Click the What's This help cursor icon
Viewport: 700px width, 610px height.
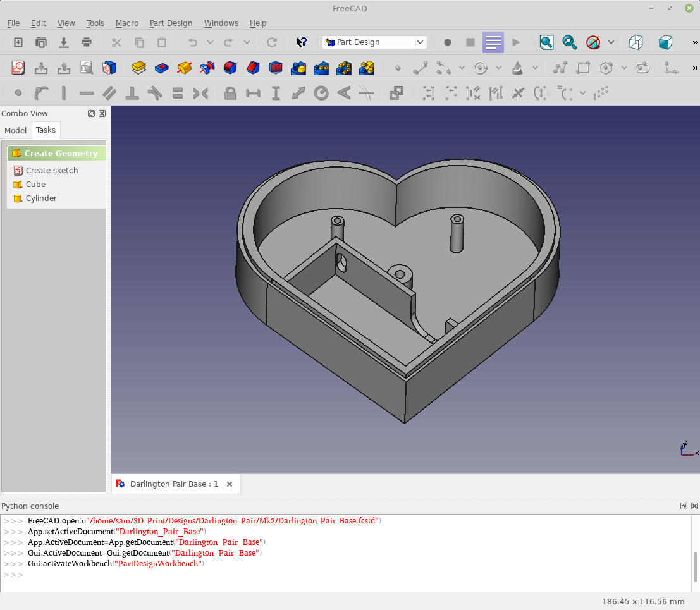tap(302, 42)
